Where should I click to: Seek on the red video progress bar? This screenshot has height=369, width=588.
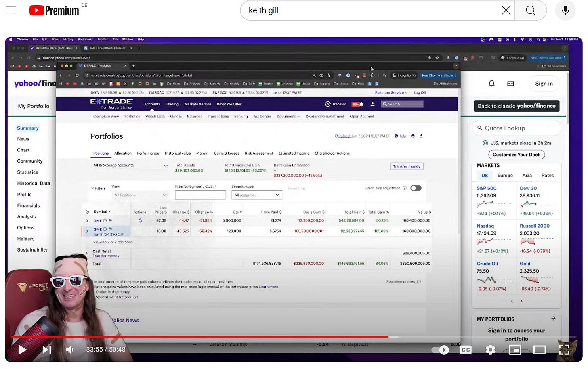coord(294,336)
